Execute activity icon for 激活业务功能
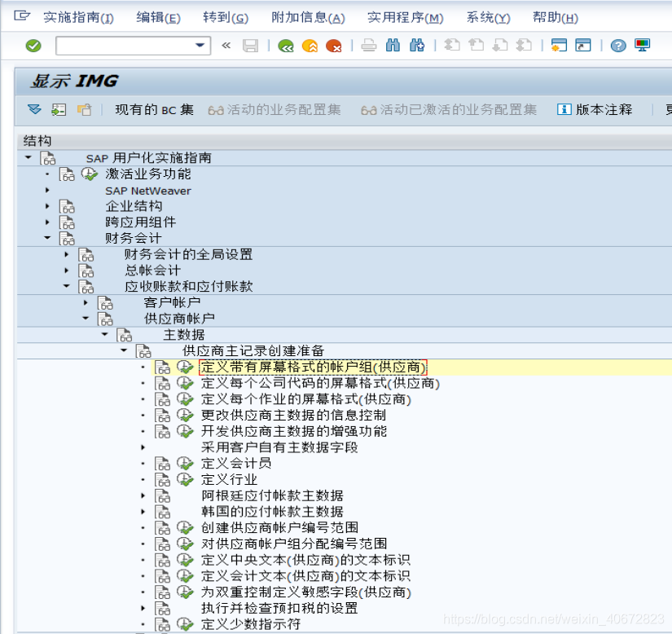 click(x=90, y=174)
